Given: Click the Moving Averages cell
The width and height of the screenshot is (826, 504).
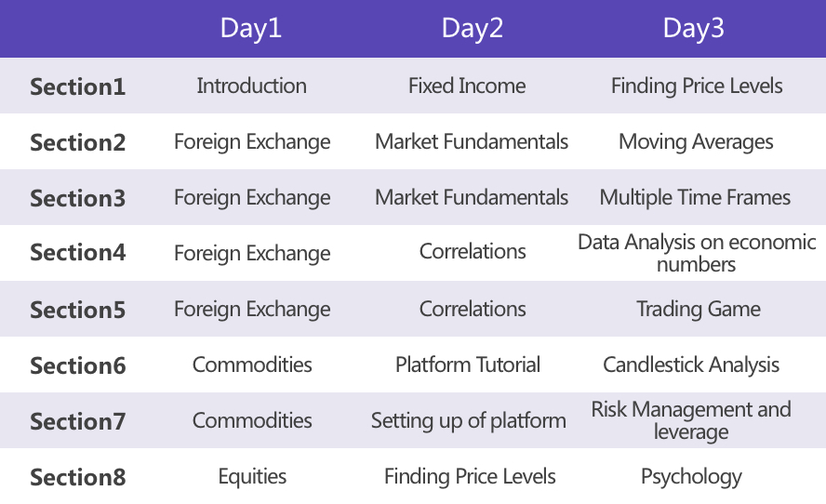Looking at the screenshot, I should tap(696, 142).
